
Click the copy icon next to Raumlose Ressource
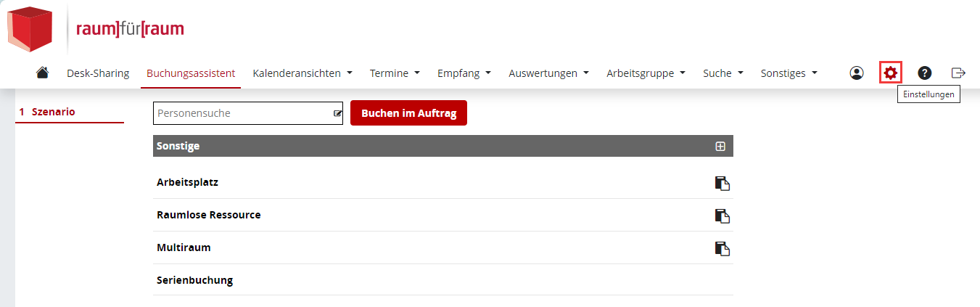[722, 216]
